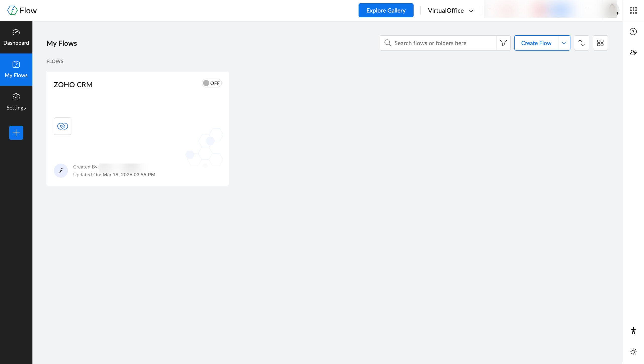Click the blue plus button in sidebar

tap(16, 133)
